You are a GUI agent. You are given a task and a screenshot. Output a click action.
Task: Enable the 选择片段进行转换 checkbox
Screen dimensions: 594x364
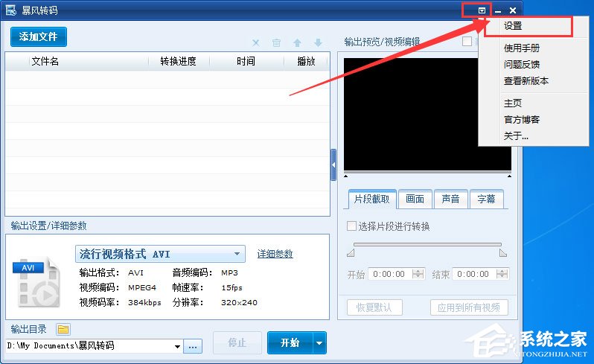353,226
